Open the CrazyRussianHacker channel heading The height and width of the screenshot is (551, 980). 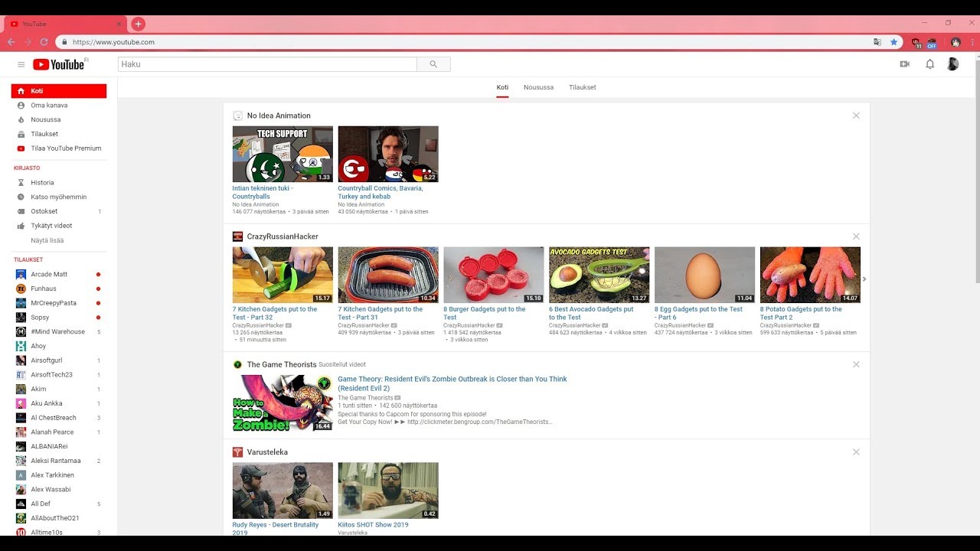tap(283, 236)
